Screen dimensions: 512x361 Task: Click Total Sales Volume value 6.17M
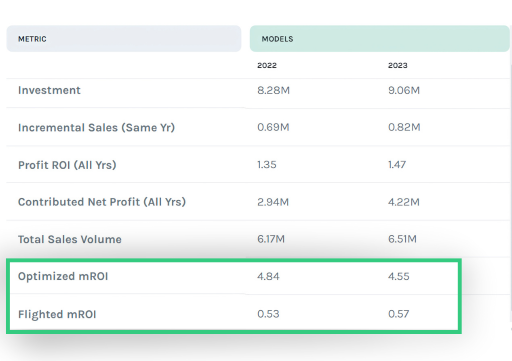coord(271,239)
